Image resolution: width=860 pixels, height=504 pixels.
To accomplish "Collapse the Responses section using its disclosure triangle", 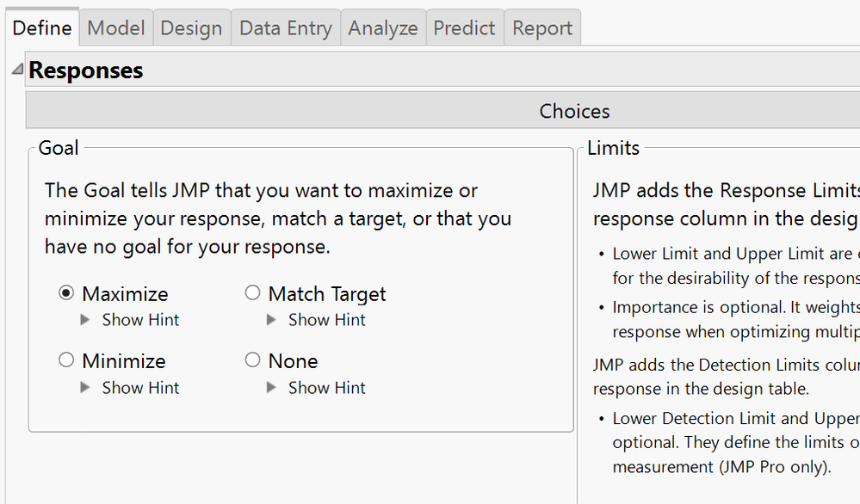I will click(x=15, y=69).
